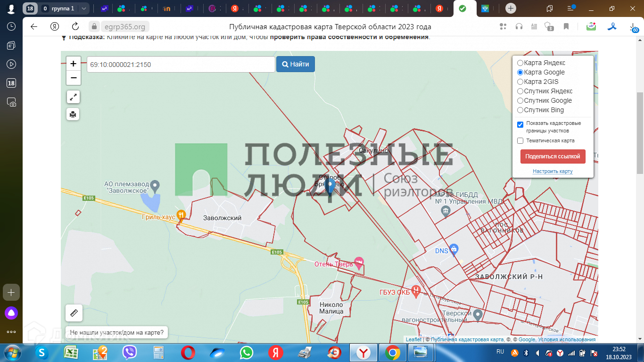Switch to Спутник Google imagery
Image resolution: width=644 pixels, height=362 pixels.
pyautogui.click(x=520, y=100)
